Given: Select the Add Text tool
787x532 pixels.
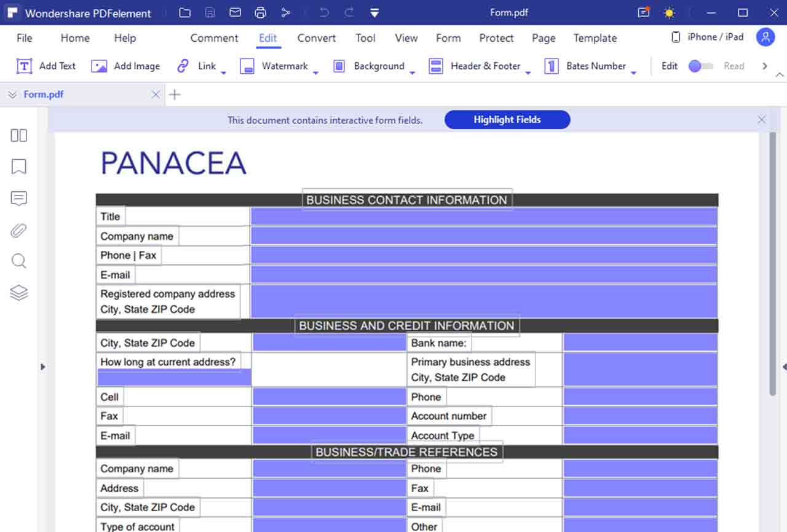Looking at the screenshot, I should point(46,66).
